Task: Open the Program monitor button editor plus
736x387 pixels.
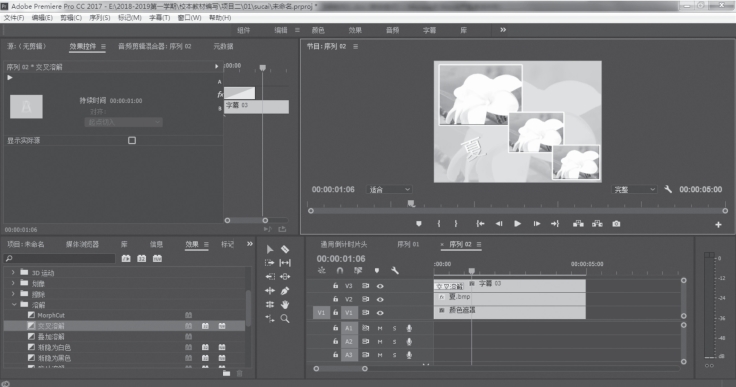Action: 718,224
